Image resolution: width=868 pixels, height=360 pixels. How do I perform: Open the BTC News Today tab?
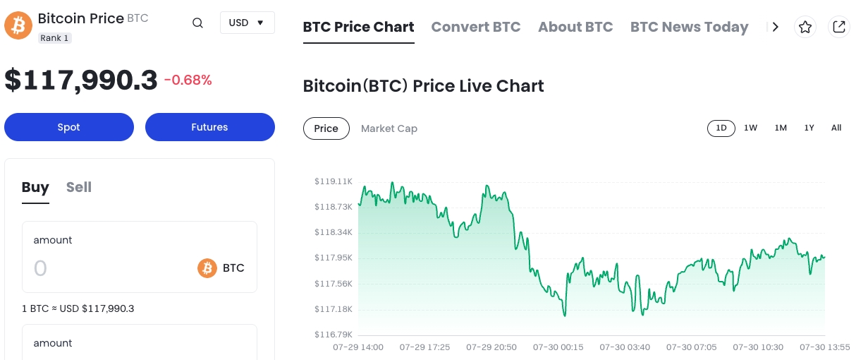pos(689,27)
